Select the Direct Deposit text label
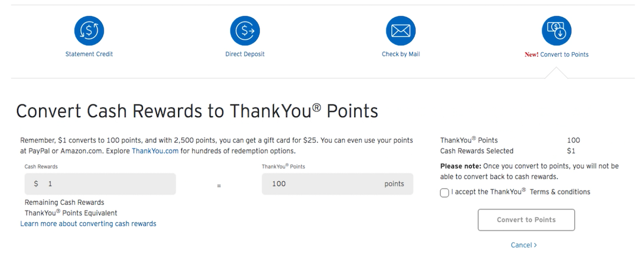The width and height of the screenshot is (644, 257). click(x=245, y=54)
